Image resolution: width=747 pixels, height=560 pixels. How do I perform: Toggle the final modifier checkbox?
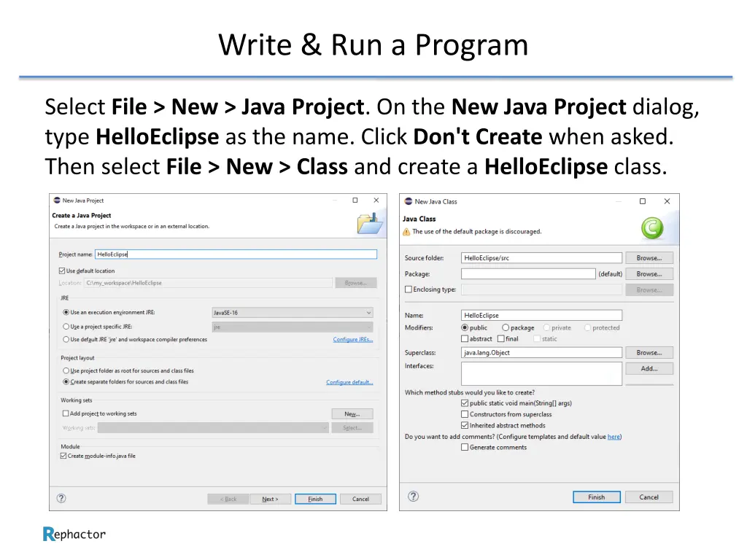pyautogui.click(x=500, y=338)
